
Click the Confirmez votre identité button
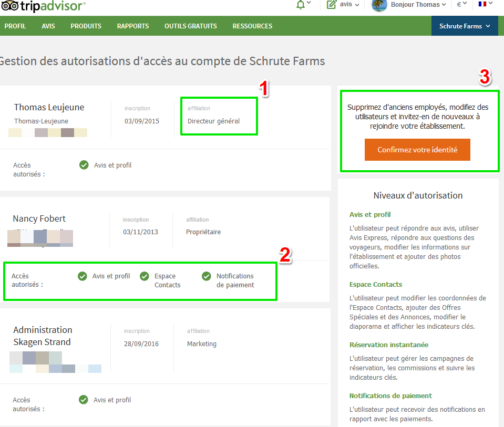[x=417, y=150]
